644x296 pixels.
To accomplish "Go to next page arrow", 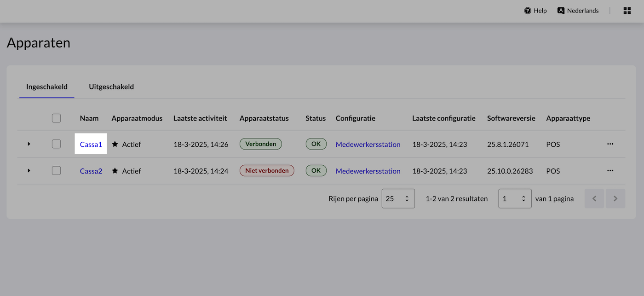I will coord(615,198).
